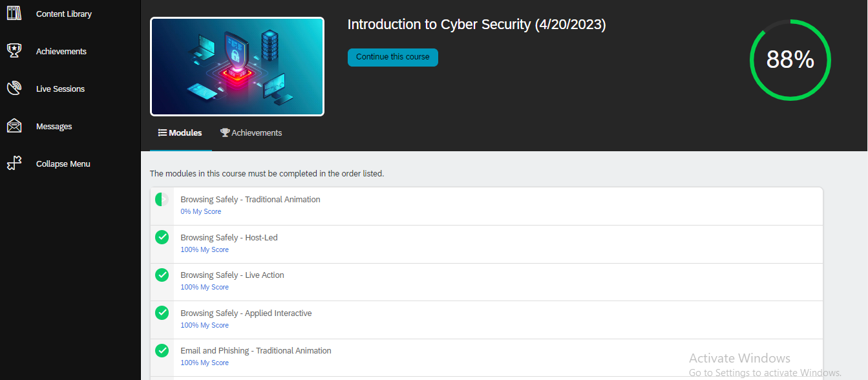Click the partial progress indicator for Browsing Safely - Traditional Animation

162,198
